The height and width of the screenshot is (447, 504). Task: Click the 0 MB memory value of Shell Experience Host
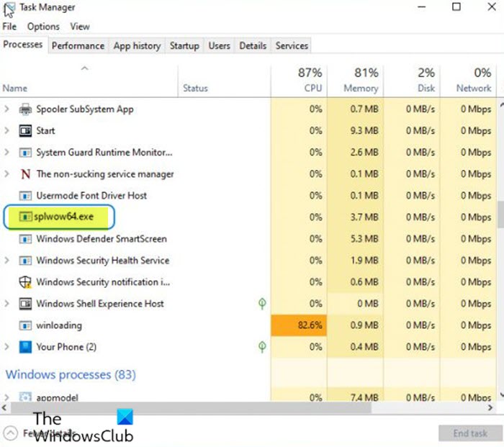pos(368,304)
